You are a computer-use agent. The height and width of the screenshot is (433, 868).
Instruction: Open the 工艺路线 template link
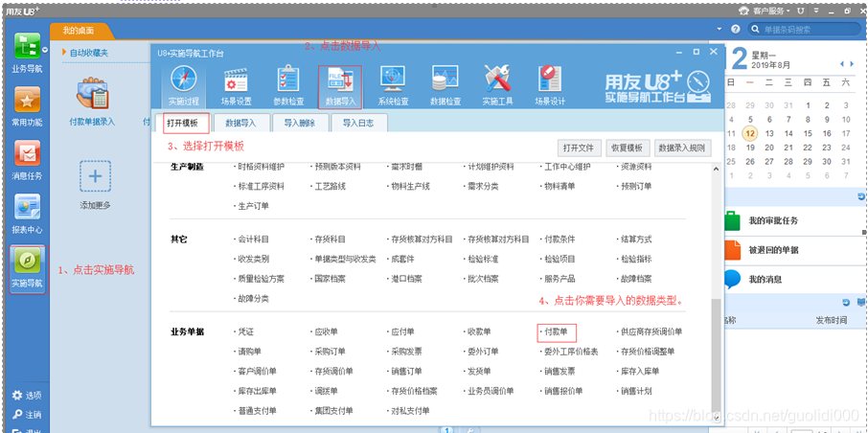[330, 186]
